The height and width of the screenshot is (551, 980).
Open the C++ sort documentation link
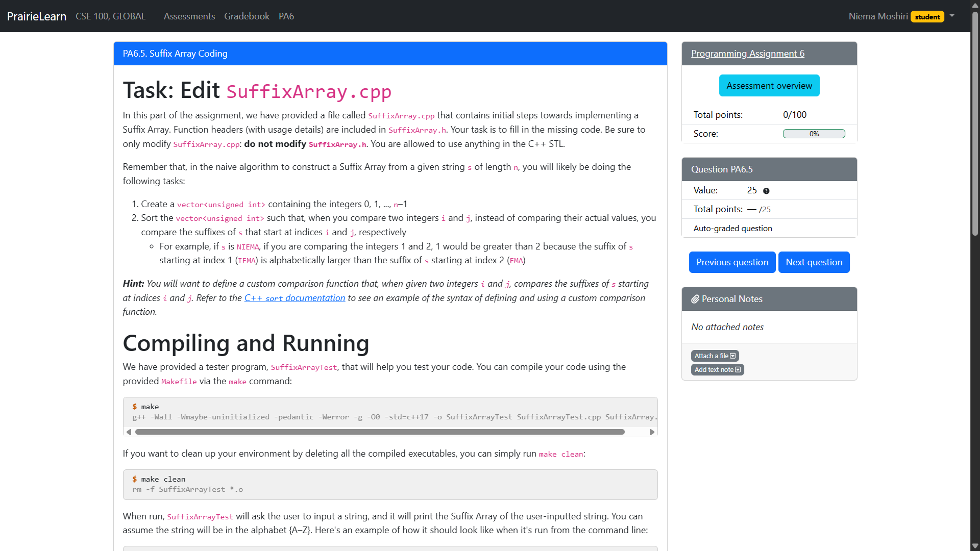295,298
